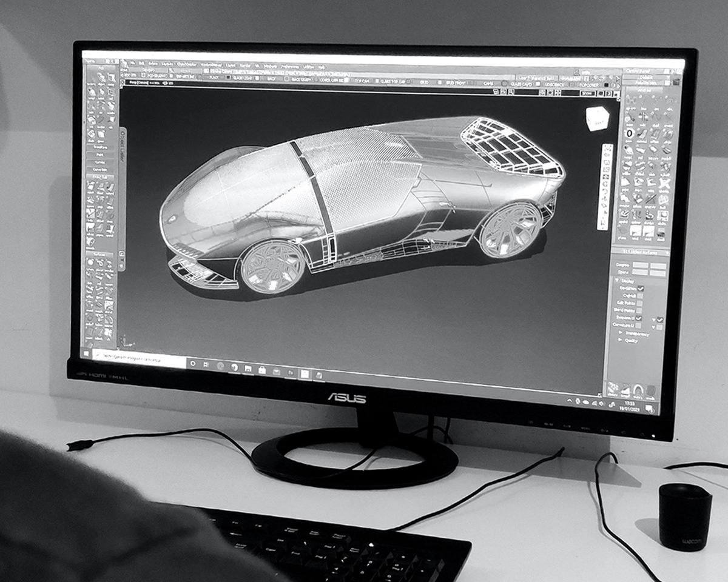Click the TOP CAM shelf icon
Image resolution: width=728 pixels, height=582 pixels.
tap(363, 80)
